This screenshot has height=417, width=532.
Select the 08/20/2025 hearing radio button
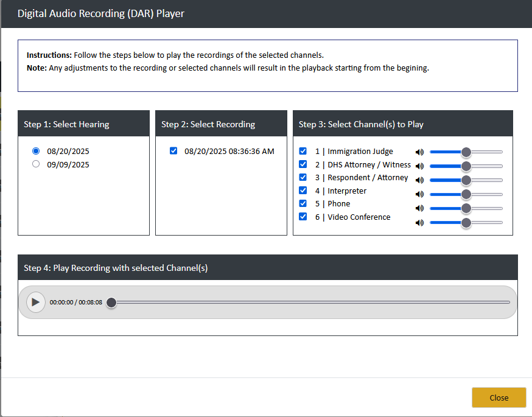[x=36, y=151]
